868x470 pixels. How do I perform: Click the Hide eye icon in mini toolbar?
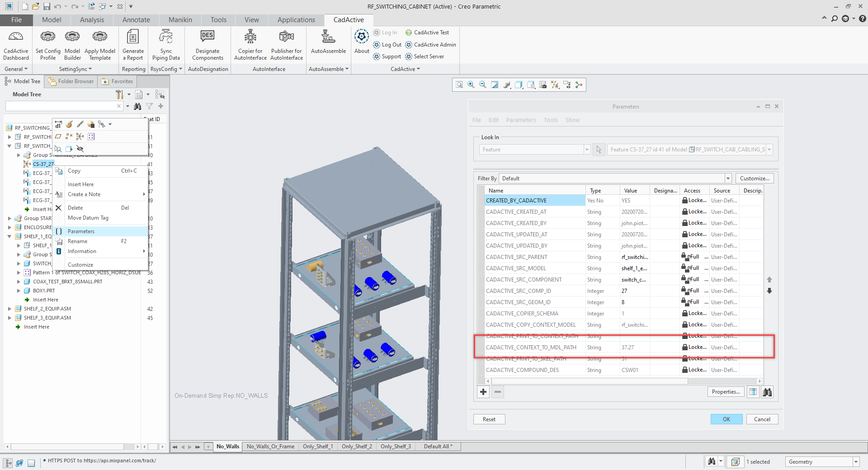click(x=80, y=149)
